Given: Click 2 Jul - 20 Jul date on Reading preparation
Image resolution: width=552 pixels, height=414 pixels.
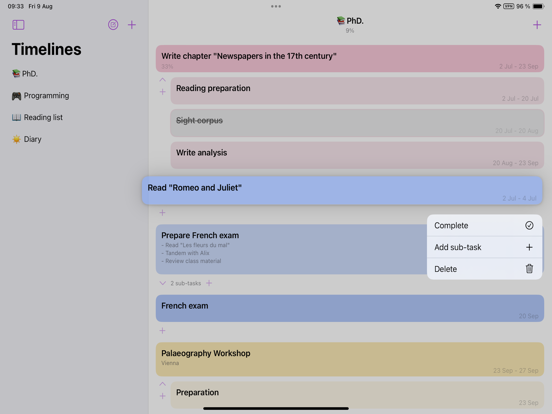Looking at the screenshot, I should pos(520,99).
